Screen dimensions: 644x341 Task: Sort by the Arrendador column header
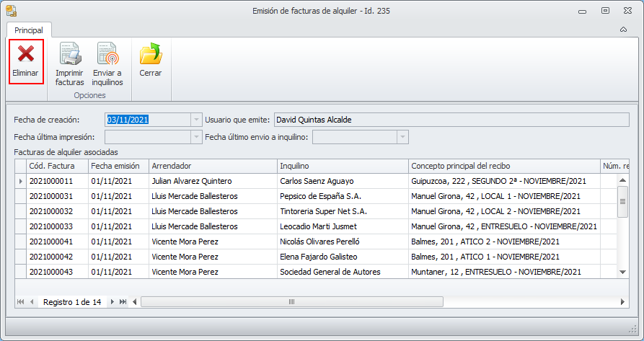(x=213, y=166)
